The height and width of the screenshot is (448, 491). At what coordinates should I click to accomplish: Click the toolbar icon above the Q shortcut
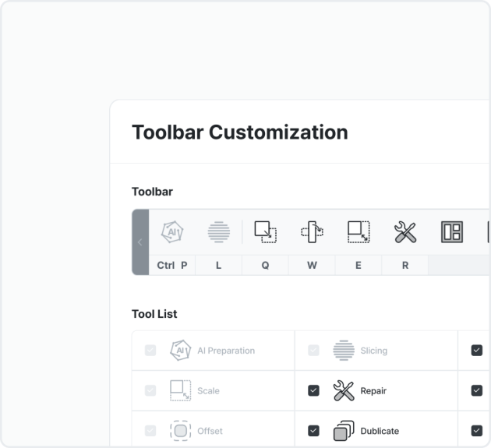(x=266, y=232)
